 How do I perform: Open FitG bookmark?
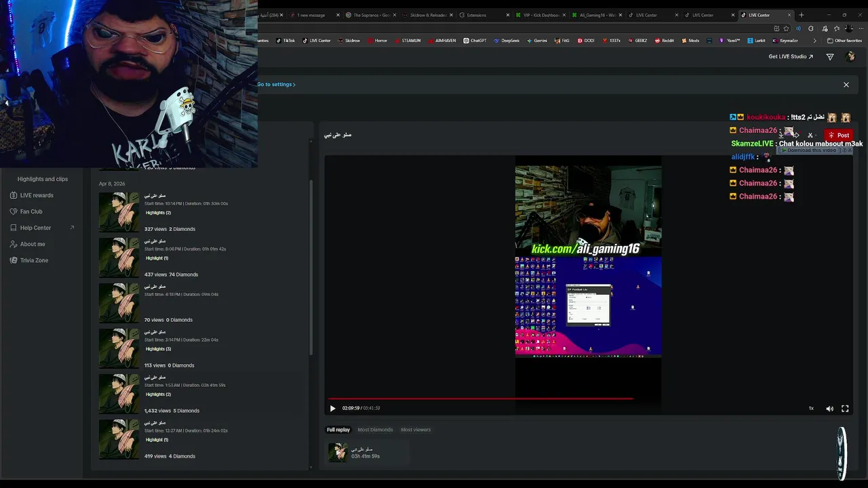562,41
